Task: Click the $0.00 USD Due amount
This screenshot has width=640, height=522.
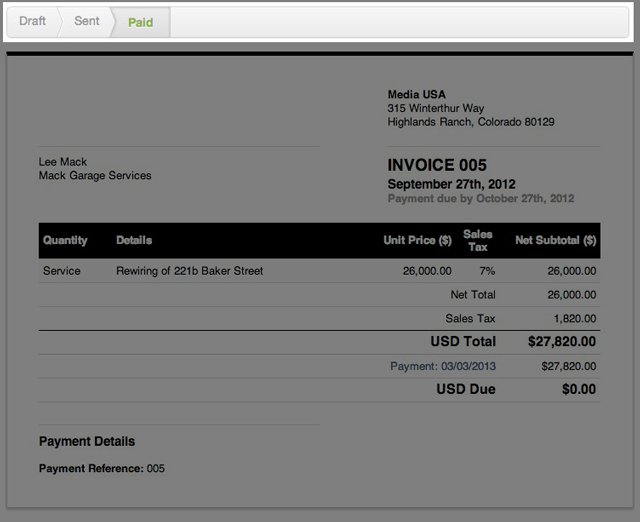Action: [x=578, y=389]
